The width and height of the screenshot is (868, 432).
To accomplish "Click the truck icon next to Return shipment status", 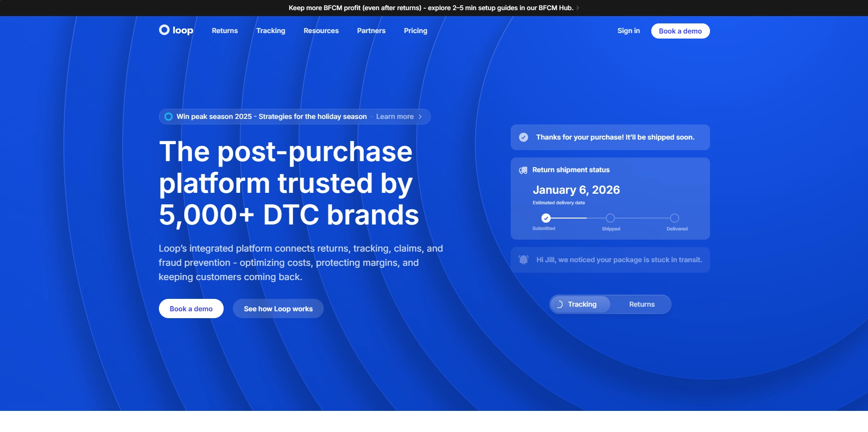I will coord(523,170).
